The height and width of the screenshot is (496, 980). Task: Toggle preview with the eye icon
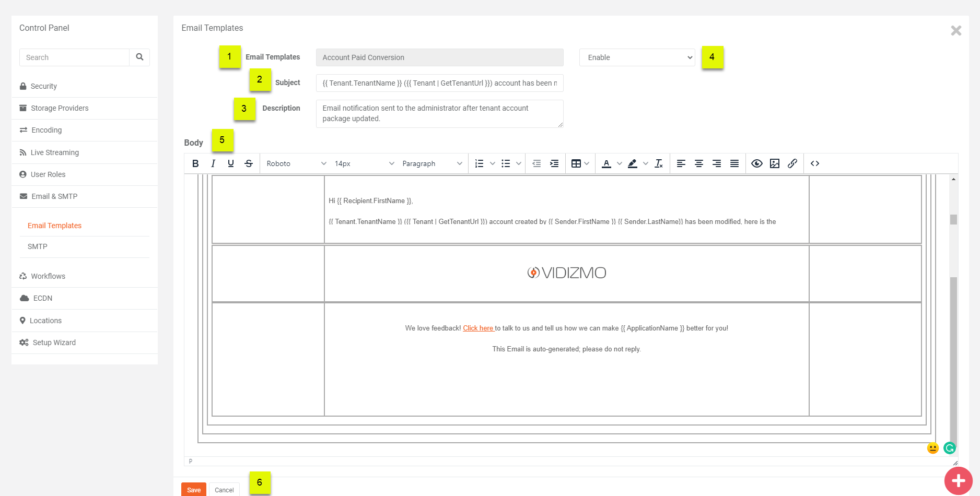click(757, 163)
